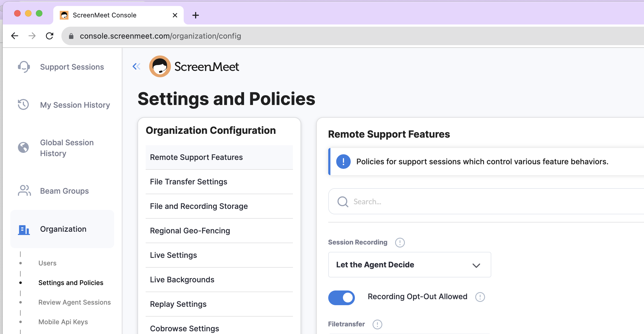
Task: Click the search magnifier icon
Action: pyautogui.click(x=343, y=202)
